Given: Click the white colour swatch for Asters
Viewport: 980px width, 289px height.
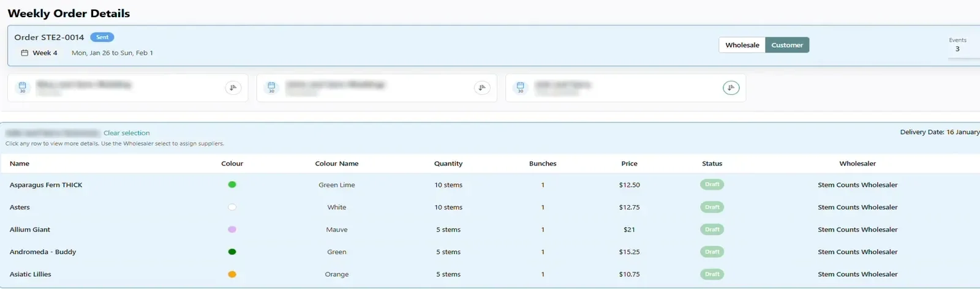Looking at the screenshot, I should pyautogui.click(x=232, y=207).
